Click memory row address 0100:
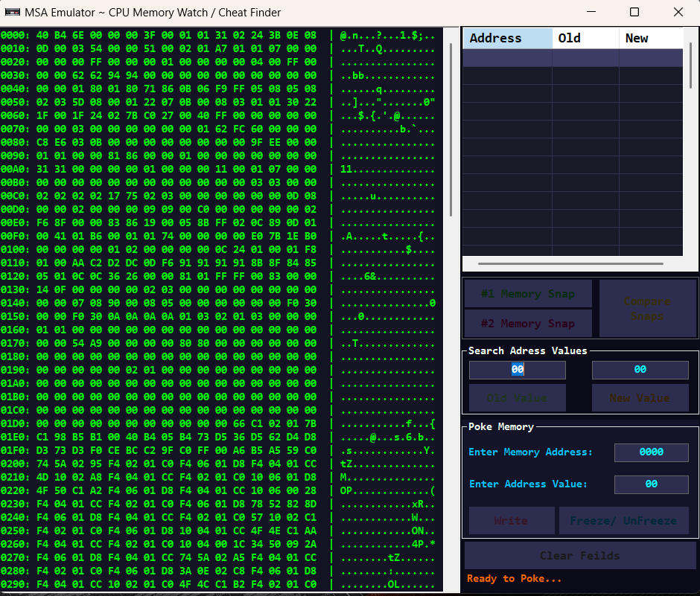This screenshot has height=596, width=700. click(15, 249)
